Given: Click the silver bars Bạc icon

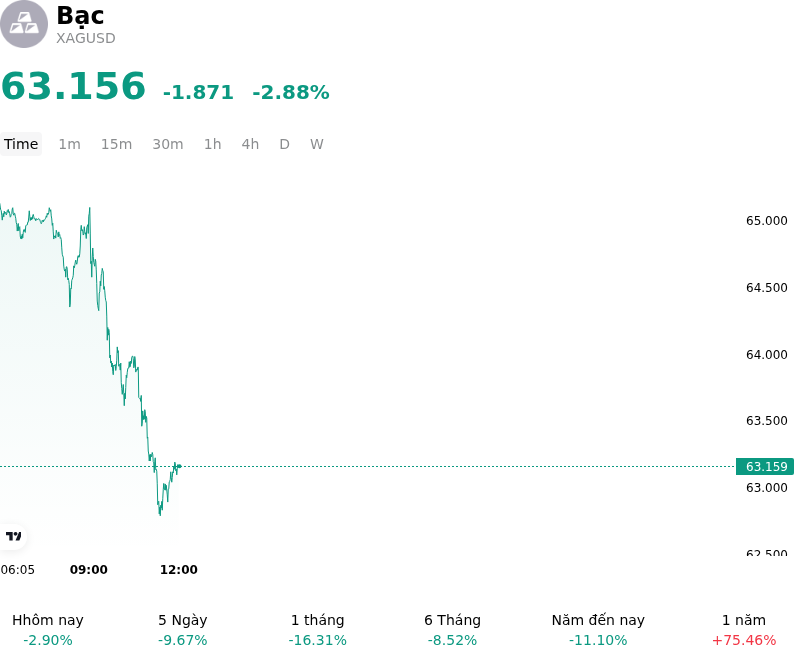Looking at the screenshot, I should (23, 24).
